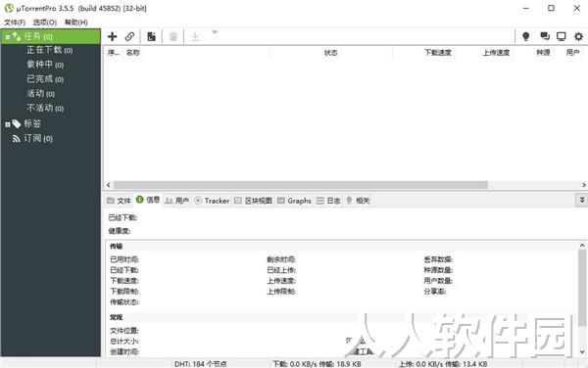Open the chat bubbles icon
588x368 pixels.
(545, 36)
